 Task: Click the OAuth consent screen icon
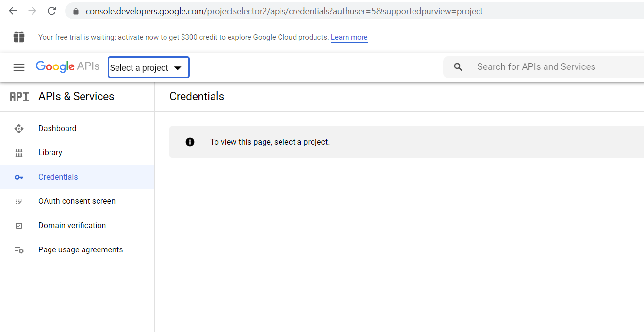(x=19, y=201)
